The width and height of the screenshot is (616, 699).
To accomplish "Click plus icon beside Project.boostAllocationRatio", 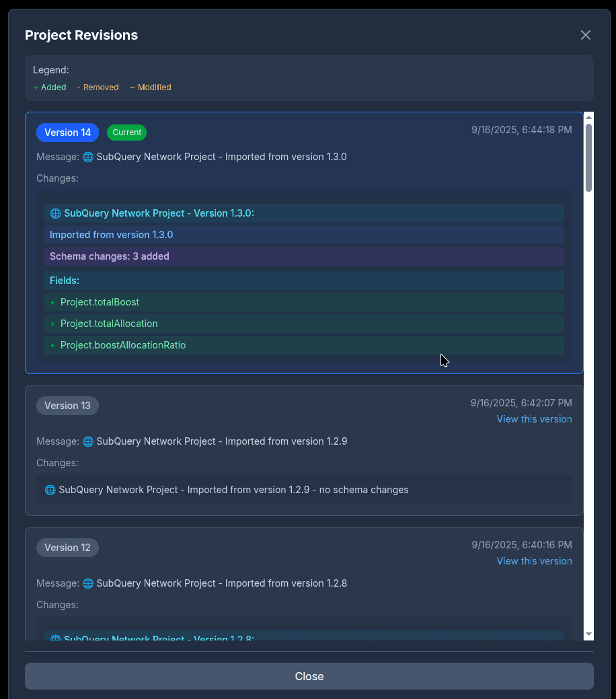I will (52, 346).
